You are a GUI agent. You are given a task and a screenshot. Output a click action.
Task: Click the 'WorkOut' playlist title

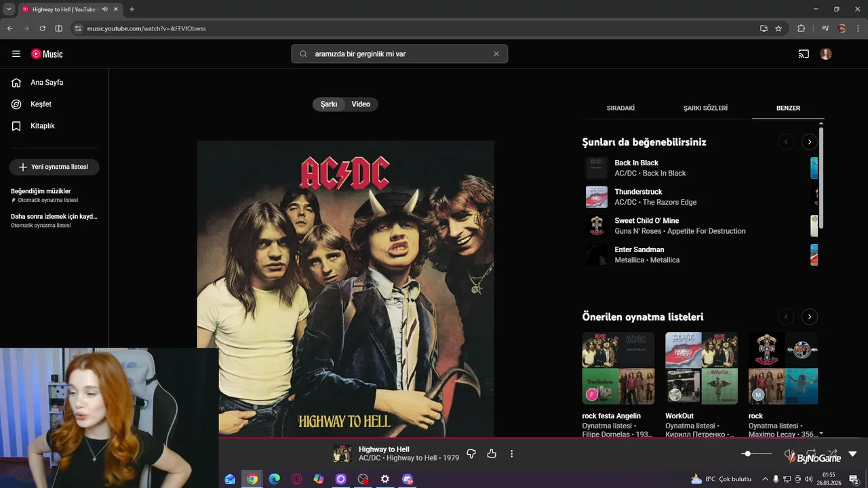[x=679, y=416]
